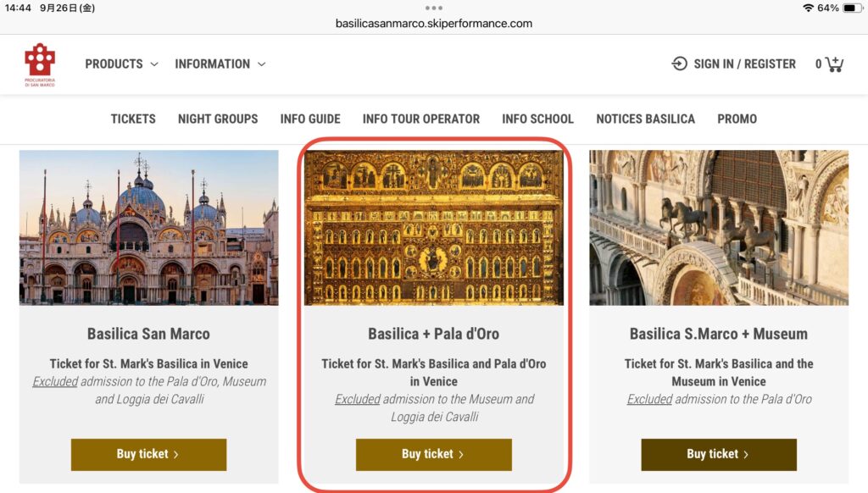Screen dimensions: 868x493
Task: Click the Procuratoria di San Marco logo
Action: 39,64
